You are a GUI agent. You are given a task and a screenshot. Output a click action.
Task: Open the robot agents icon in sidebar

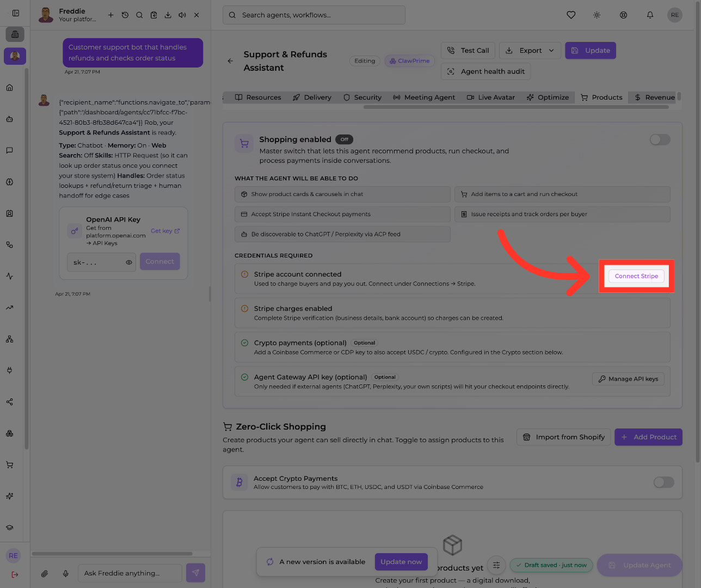[x=10, y=119]
